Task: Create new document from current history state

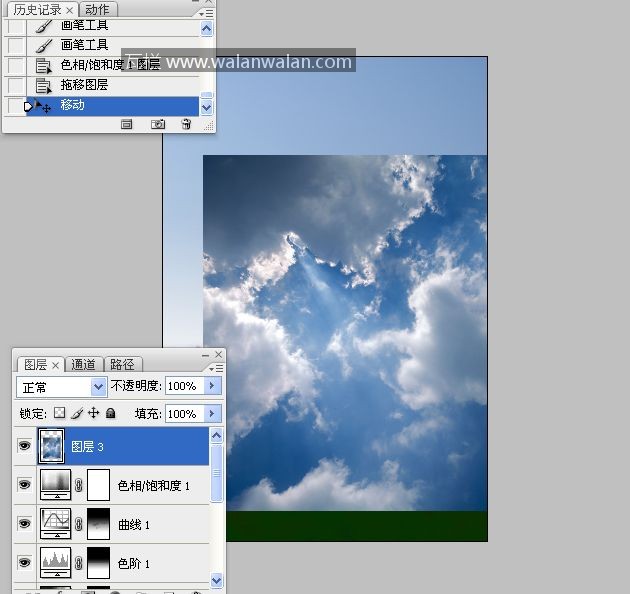Action: tap(127, 125)
